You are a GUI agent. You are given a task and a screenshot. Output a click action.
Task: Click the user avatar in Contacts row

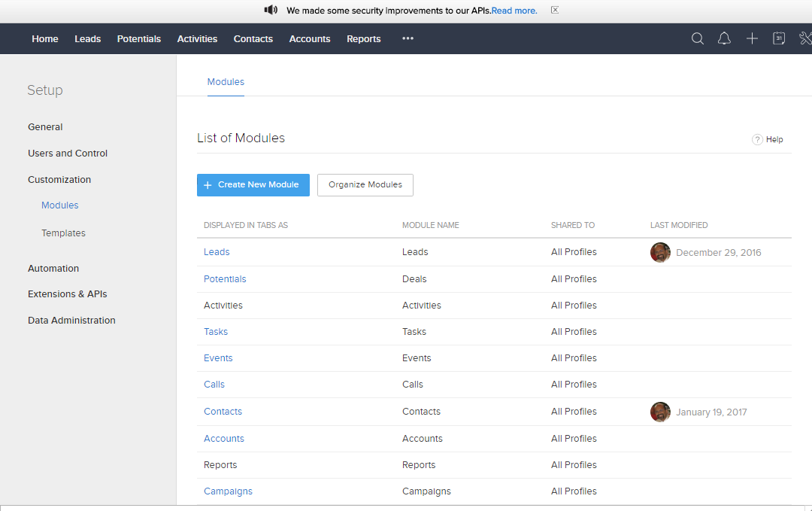[660, 412]
